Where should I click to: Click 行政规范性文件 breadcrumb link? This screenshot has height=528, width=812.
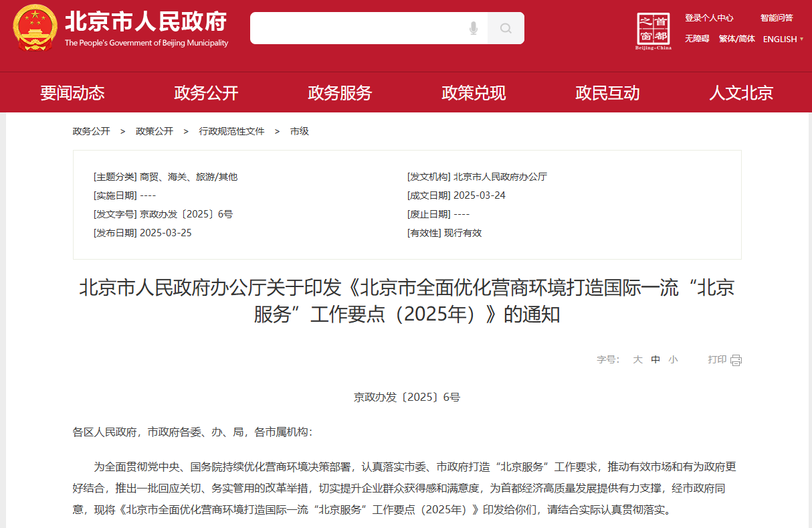[231, 131]
